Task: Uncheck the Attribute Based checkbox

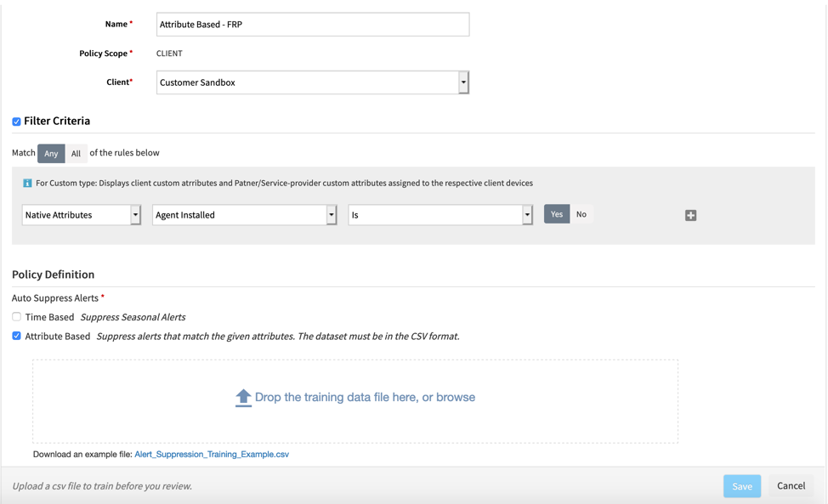Action: pos(16,337)
